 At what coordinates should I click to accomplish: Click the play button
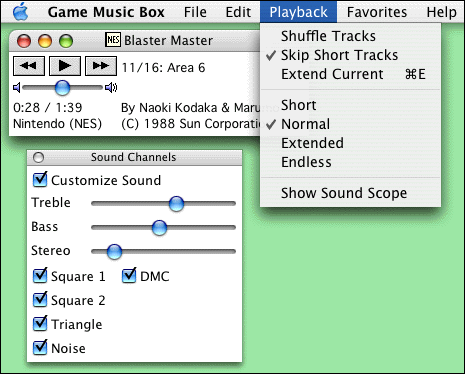pyautogui.click(x=65, y=66)
